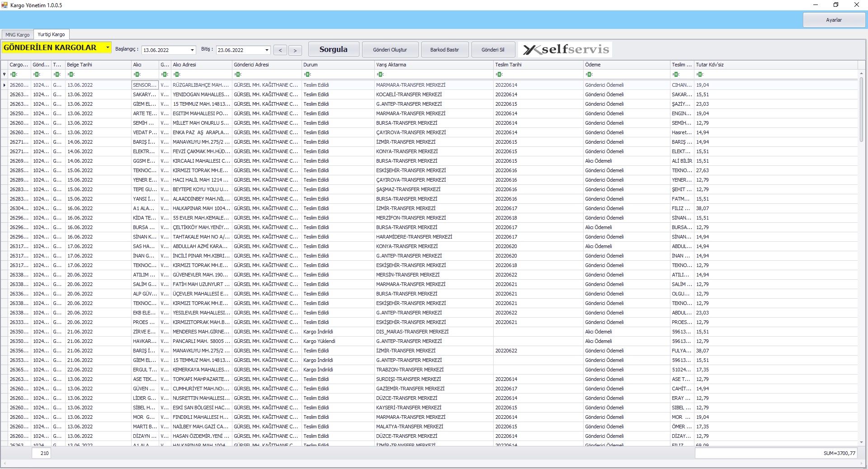Select the KAYSERİ-TRANSFER MERKEZİ cell

434,408
